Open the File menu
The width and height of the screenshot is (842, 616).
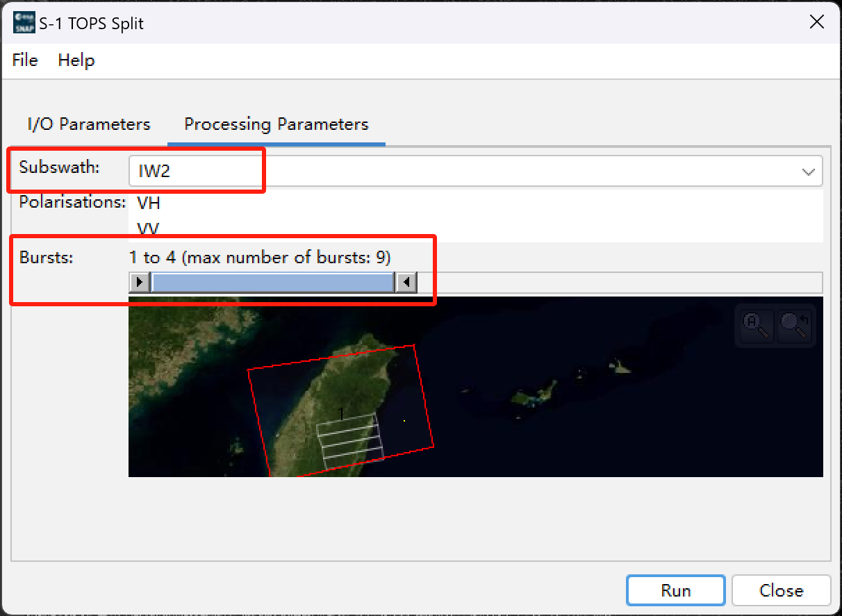tap(25, 60)
